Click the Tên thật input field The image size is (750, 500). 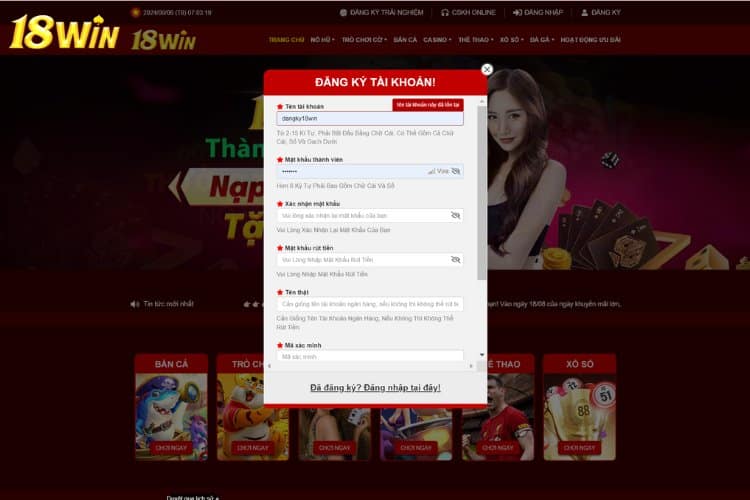370,304
